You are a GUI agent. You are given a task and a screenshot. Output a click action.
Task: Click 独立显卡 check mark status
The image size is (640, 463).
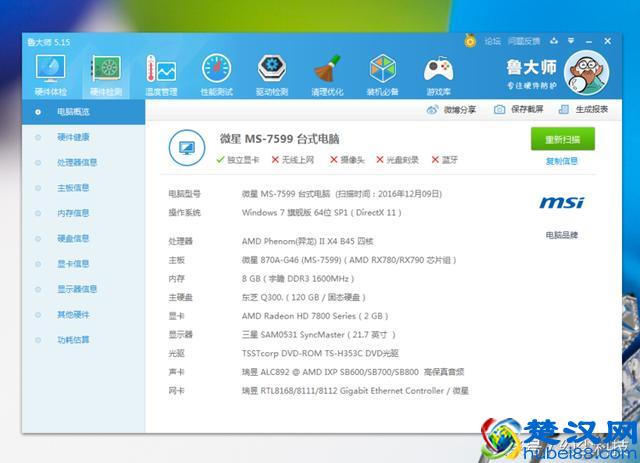pos(238,160)
